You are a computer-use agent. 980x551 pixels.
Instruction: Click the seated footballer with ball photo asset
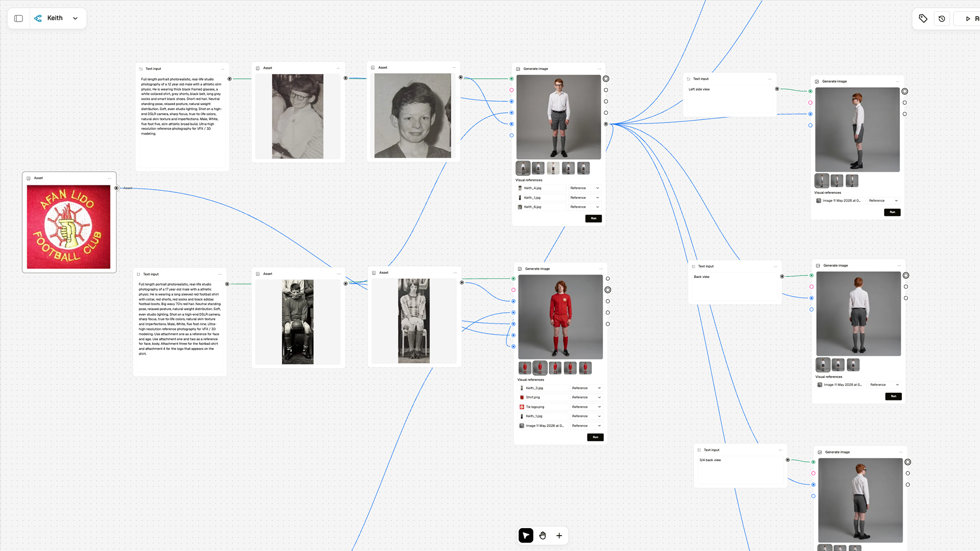[298, 322]
